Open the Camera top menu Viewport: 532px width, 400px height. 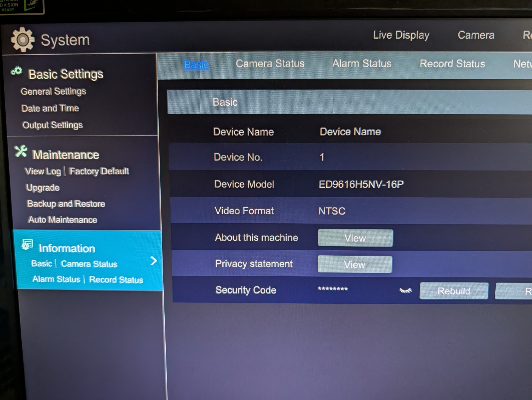pyautogui.click(x=476, y=35)
